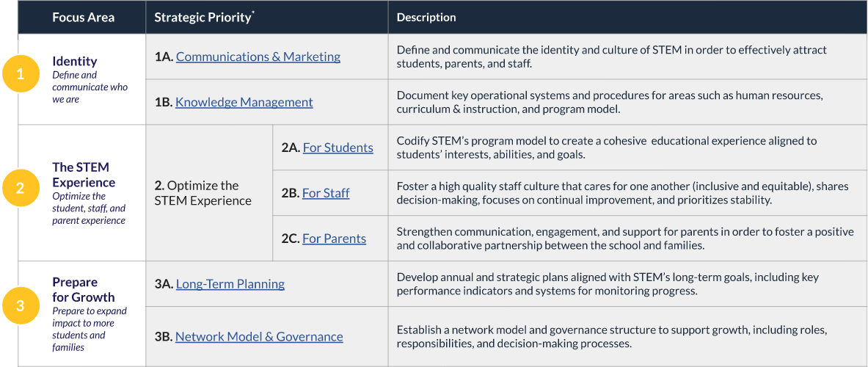Click the Focus Area column header
Image resolution: width=868 pixels, height=367 pixels.
coord(83,17)
